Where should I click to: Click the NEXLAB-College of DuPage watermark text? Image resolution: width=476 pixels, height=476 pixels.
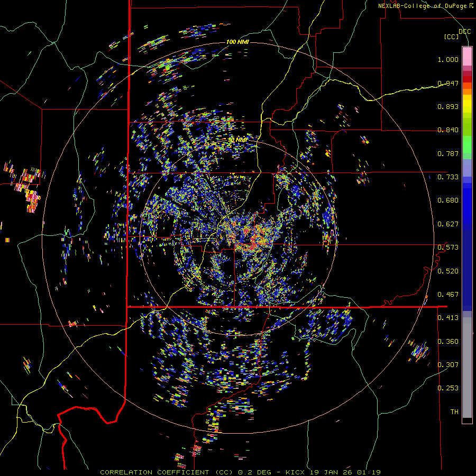425,6
